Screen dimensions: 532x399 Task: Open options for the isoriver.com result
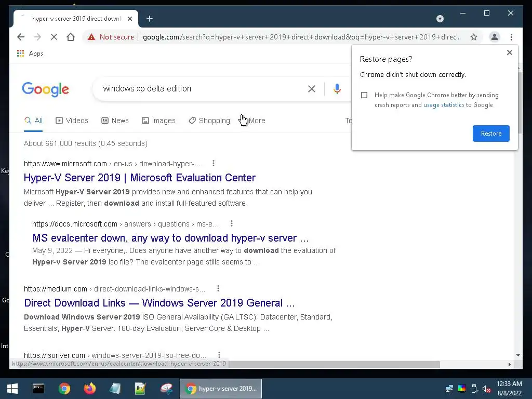219,355
